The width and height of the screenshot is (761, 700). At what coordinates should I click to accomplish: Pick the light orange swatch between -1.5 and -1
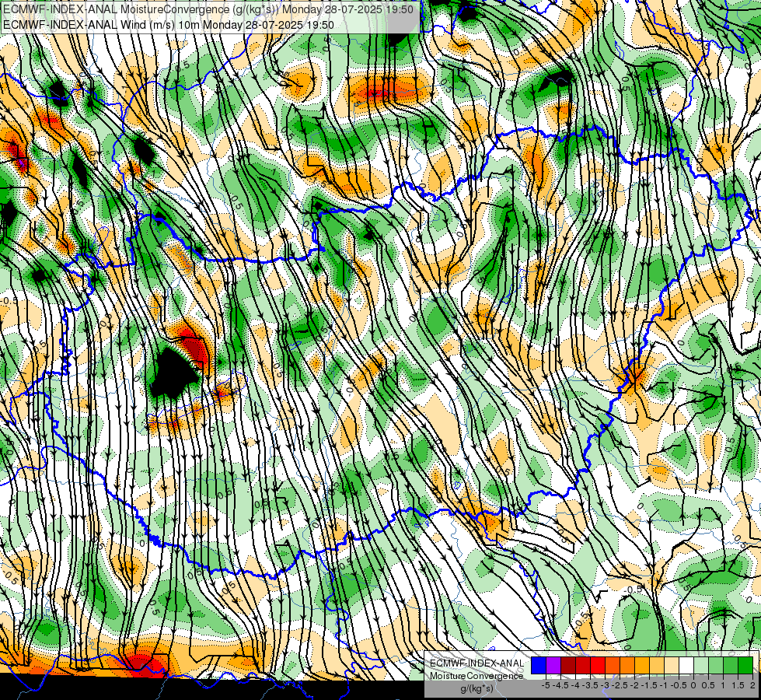657,666
